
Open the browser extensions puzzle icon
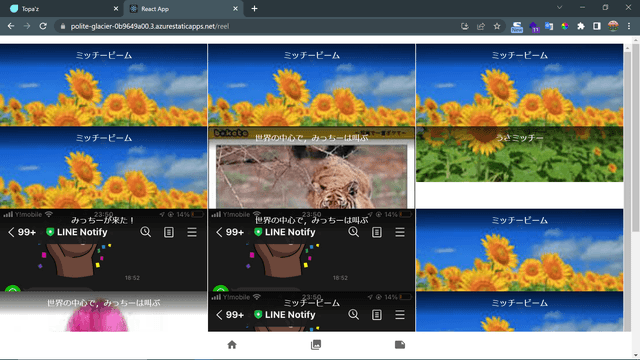[x=581, y=26]
